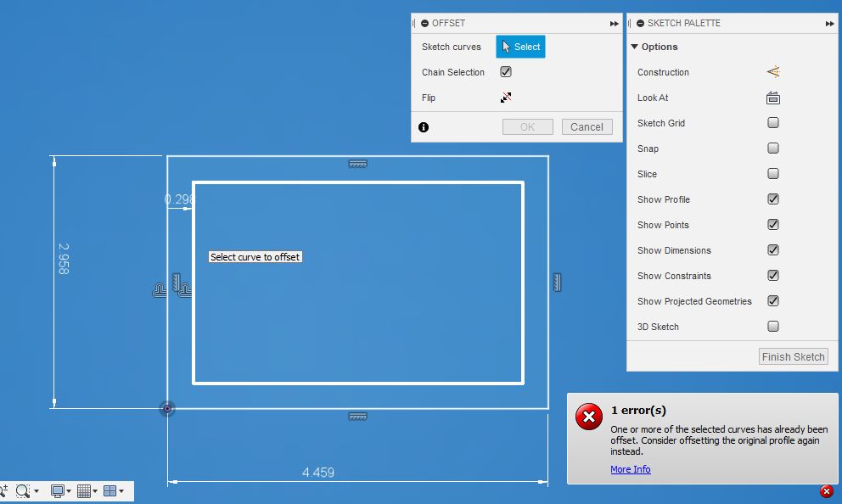
Task: Click Cancel in the OFFSET dialog
Action: pyautogui.click(x=587, y=126)
